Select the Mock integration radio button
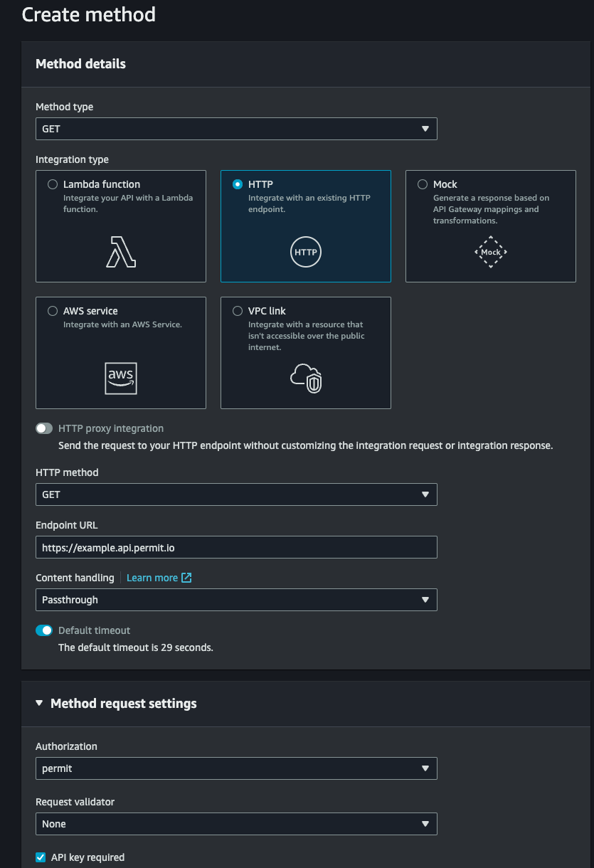The image size is (594, 868). [422, 184]
